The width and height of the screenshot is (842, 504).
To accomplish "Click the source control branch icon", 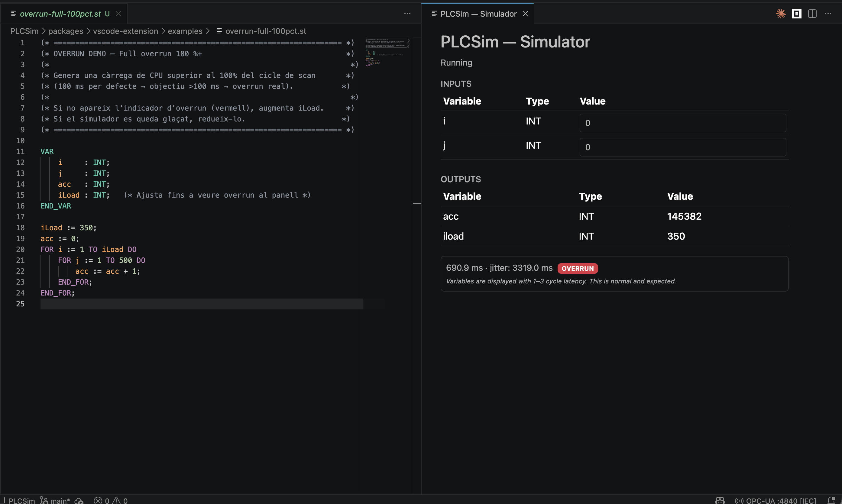I will 44,500.
